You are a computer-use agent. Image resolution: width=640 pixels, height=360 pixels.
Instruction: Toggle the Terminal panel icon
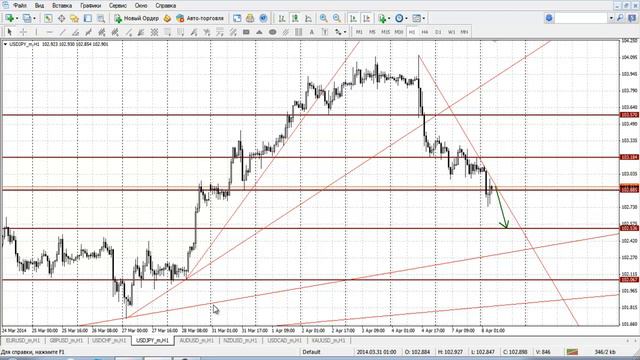[88, 18]
